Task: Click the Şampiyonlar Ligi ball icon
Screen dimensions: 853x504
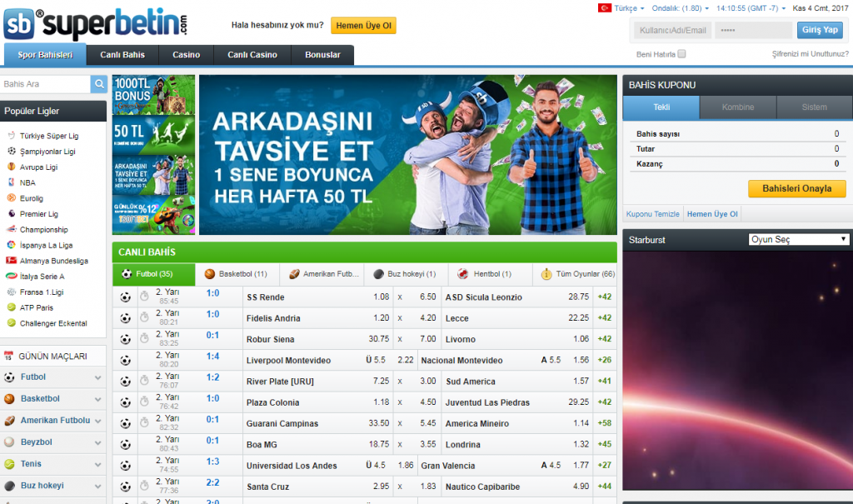Action: (x=11, y=152)
